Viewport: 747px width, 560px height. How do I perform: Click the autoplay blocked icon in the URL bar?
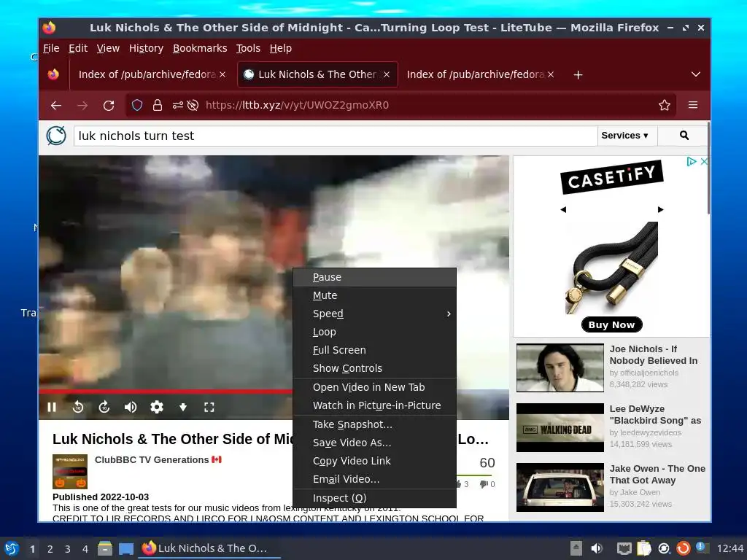(193, 105)
